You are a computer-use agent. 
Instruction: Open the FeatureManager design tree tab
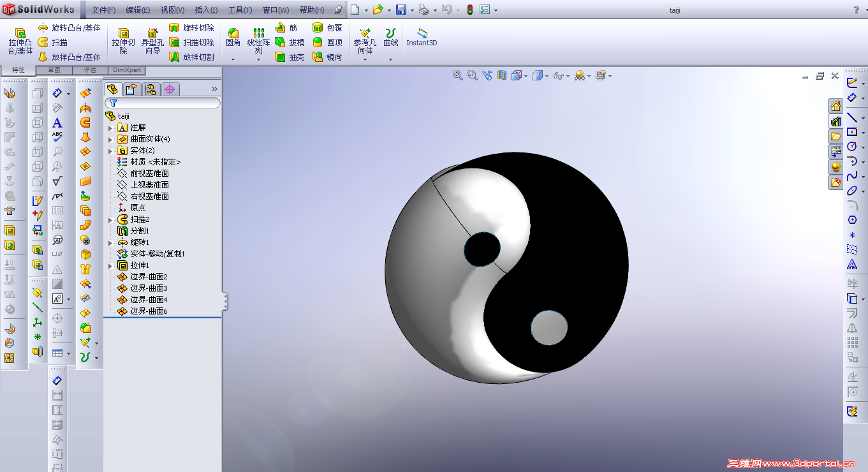tap(113, 89)
